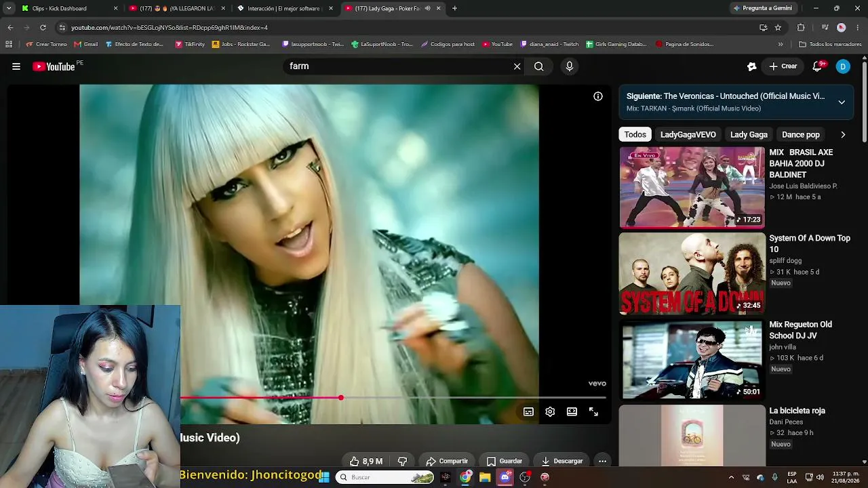Show video info card icon
This screenshot has height=488, width=868.
[598, 96]
